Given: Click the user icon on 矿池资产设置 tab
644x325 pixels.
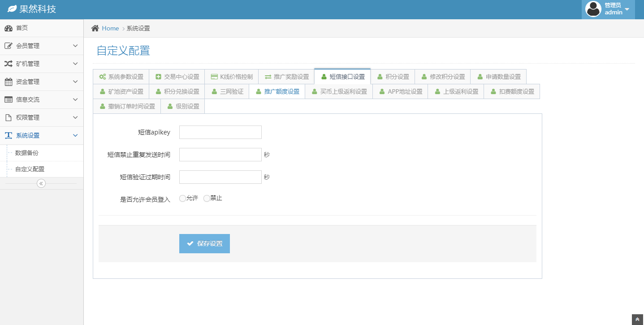Looking at the screenshot, I should [102, 91].
